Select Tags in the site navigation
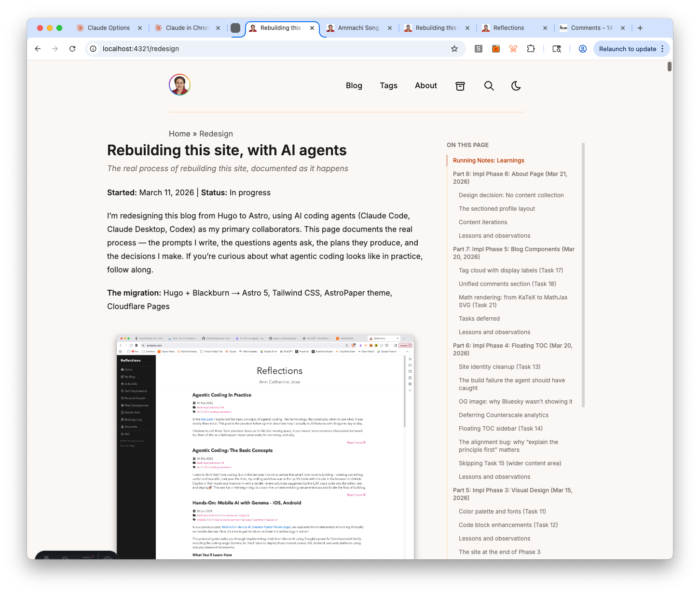Viewport: 700px width, 595px height. pos(388,86)
